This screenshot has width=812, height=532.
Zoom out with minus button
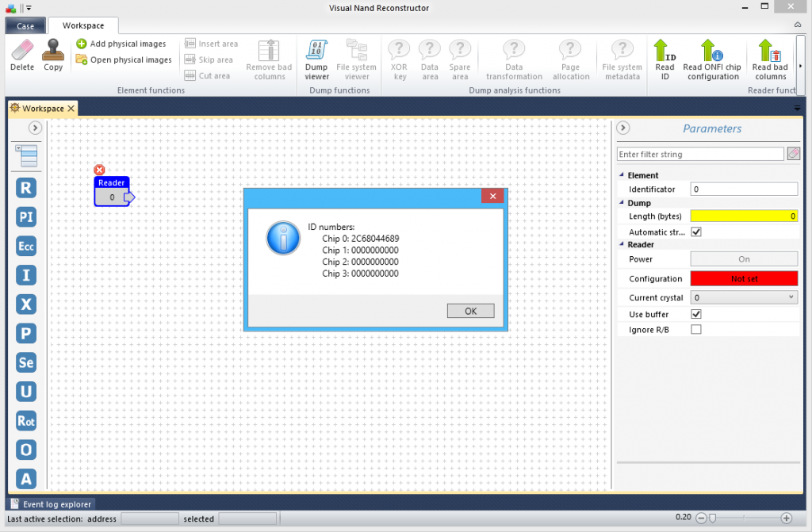[701, 518]
